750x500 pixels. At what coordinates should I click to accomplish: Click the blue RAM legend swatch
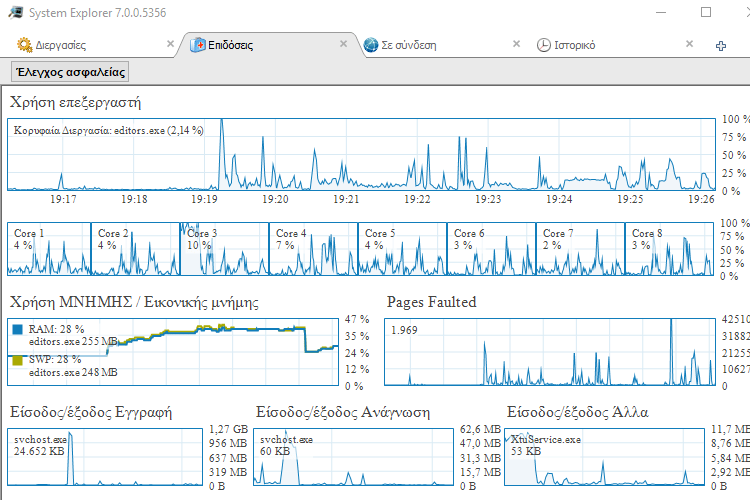pos(16,328)
